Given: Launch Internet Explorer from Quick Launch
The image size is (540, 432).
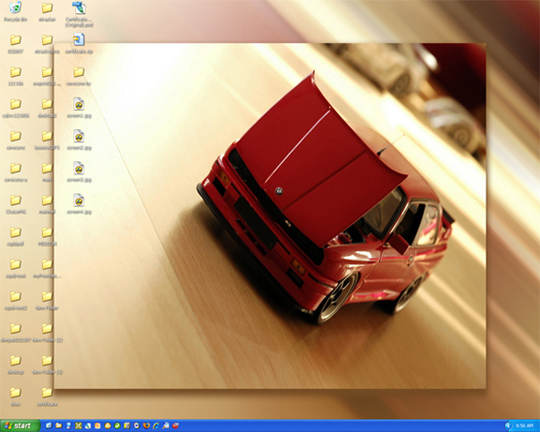Looking at the screenshot, I should pos(156,426).
